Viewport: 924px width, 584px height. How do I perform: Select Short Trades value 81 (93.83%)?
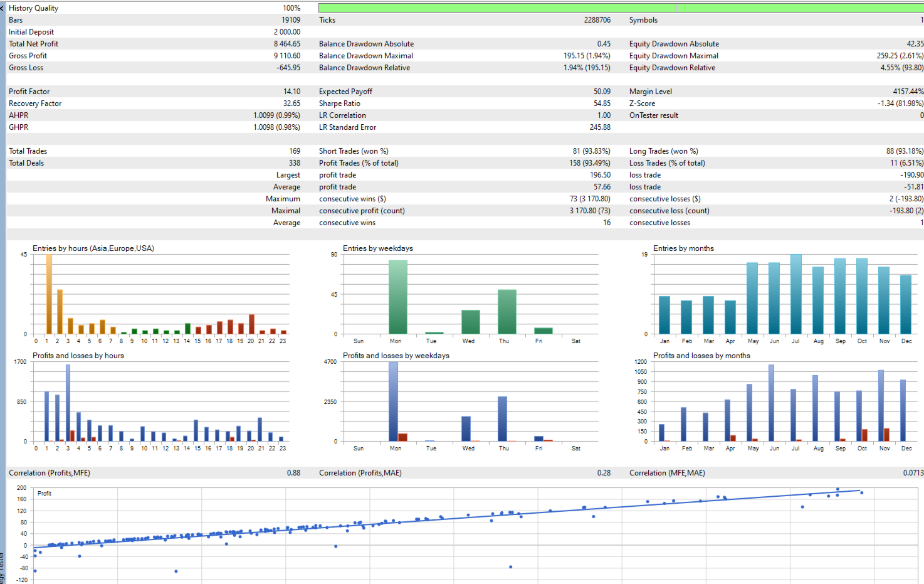point(592,151)
